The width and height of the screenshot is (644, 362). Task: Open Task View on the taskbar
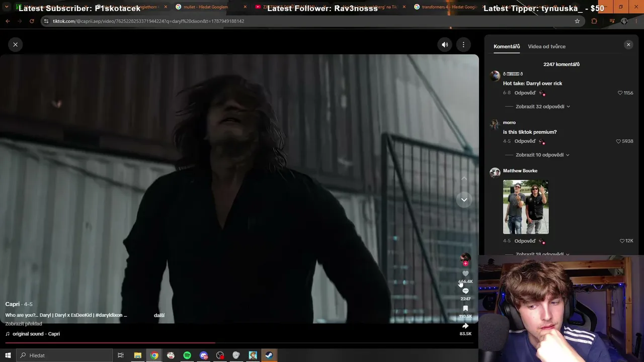pyautogui.click(x=121, y=355)
